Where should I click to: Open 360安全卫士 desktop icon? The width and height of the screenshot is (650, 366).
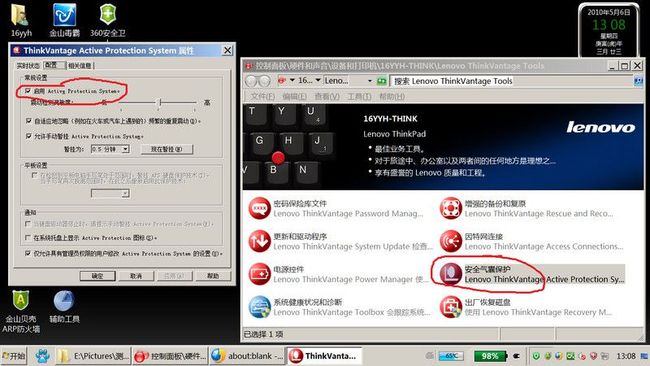108,20
